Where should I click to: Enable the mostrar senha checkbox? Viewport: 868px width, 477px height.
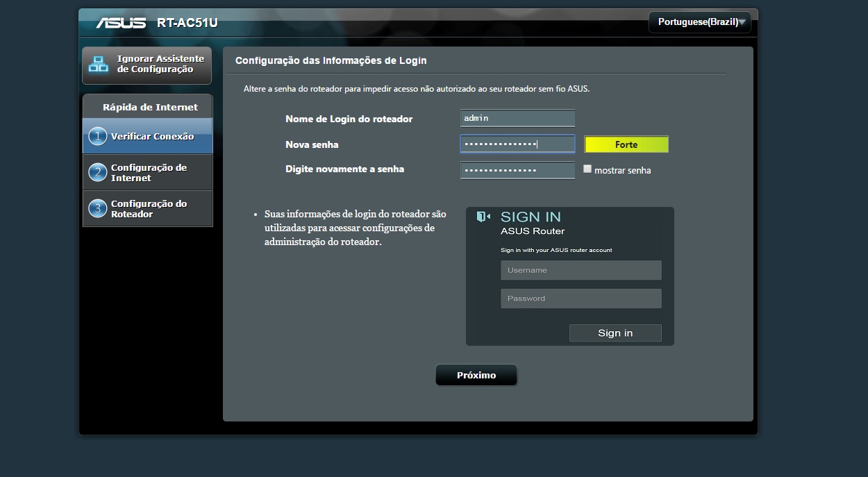[587, 169]
